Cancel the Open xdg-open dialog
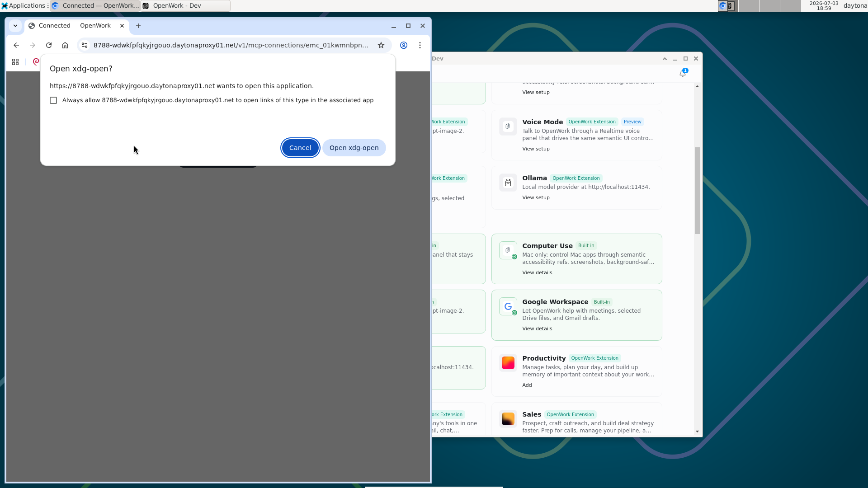Screen dimensions: 868x488 tap(300, 148)
